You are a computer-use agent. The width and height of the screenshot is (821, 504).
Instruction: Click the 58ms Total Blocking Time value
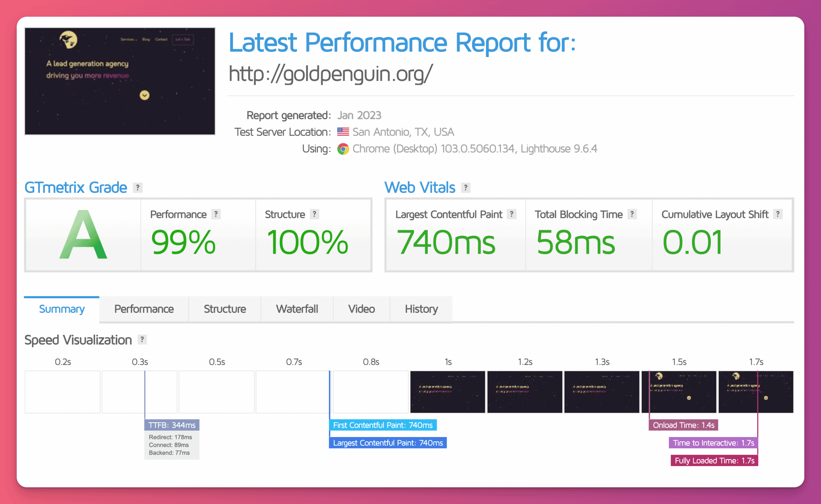[x=575, y=243]
